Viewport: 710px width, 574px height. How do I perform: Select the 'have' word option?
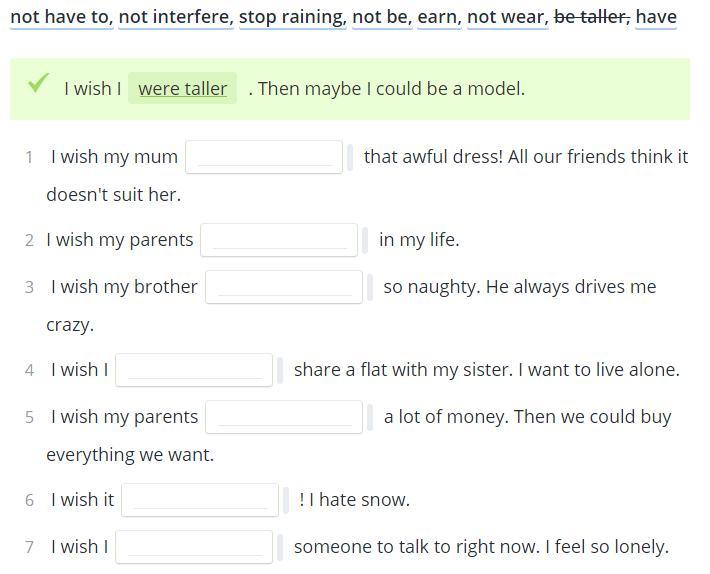656,18
